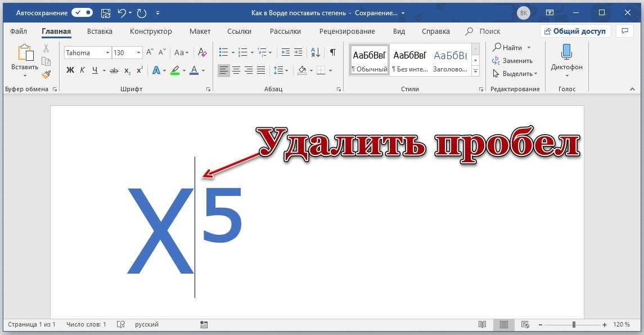Apply subscript formatting with x₂ button
Screen dimensions: 644x335
click(127, 70)
